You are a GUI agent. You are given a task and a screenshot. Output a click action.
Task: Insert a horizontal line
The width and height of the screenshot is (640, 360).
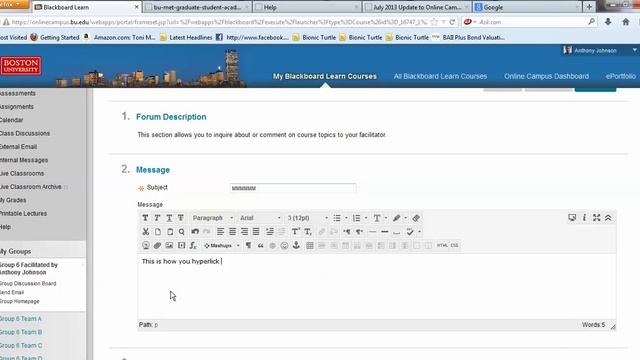tap(372, 232)
